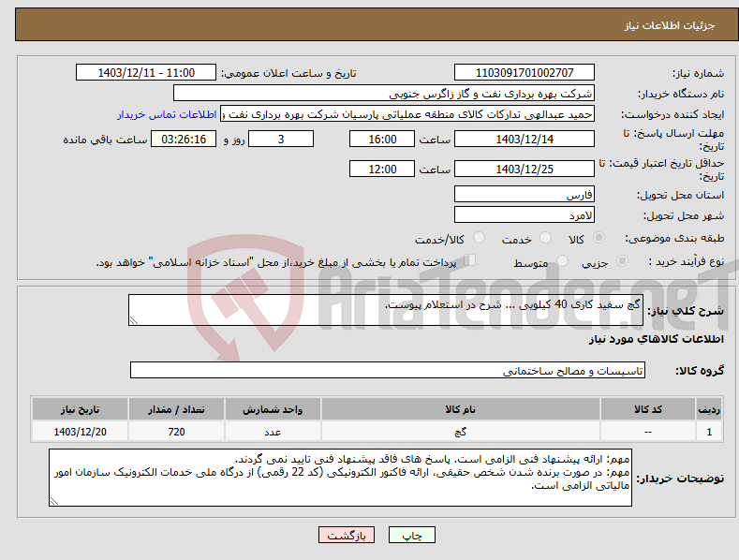
Task: Click the شهر محل تحویل label
Action: (684, 216)
